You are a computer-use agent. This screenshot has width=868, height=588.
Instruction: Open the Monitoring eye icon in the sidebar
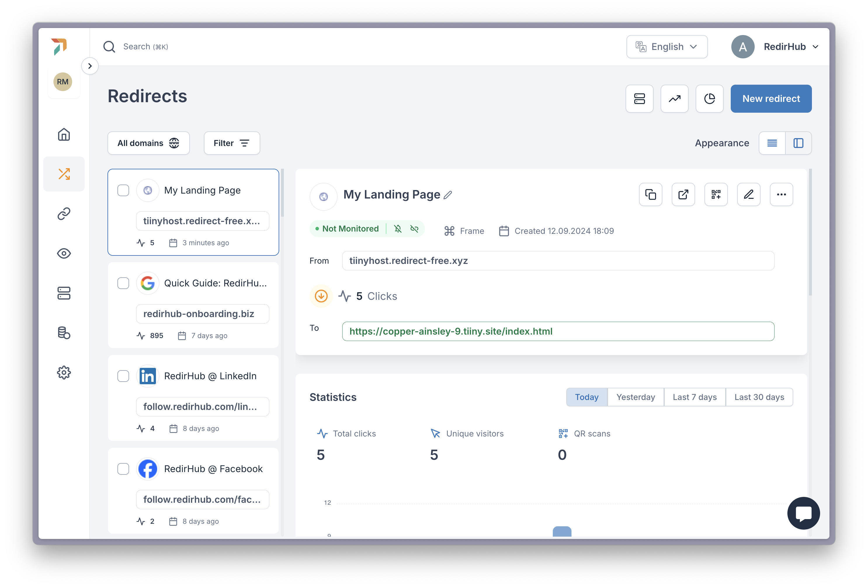pos(64,253)
